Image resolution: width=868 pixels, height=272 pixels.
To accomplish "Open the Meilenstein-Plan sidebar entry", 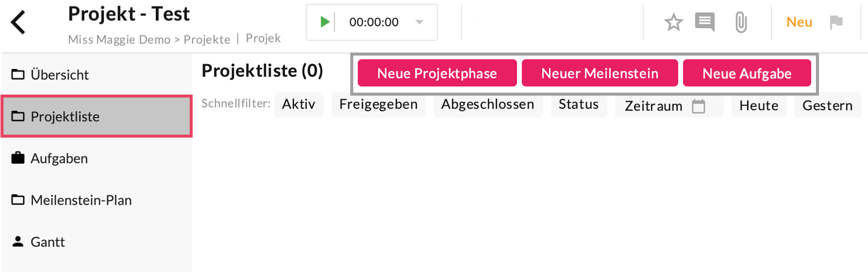I will [81, 200].
